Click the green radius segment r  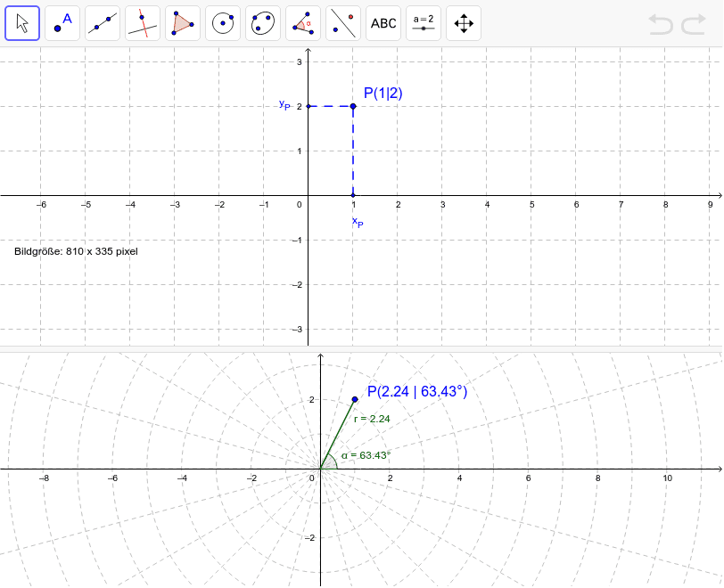tap(338, 434)
